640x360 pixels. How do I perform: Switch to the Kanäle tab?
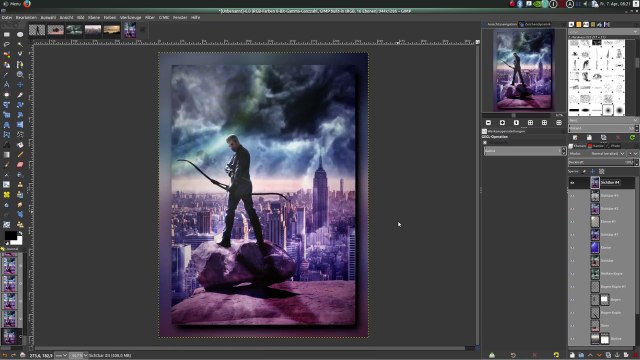[x=596, y=146]
